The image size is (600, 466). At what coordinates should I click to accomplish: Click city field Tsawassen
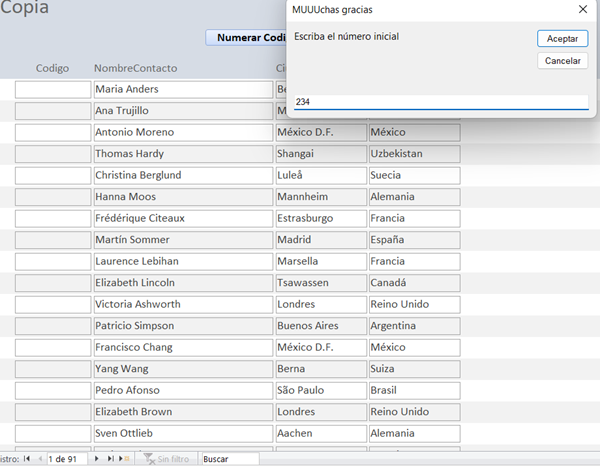(321, 283)
